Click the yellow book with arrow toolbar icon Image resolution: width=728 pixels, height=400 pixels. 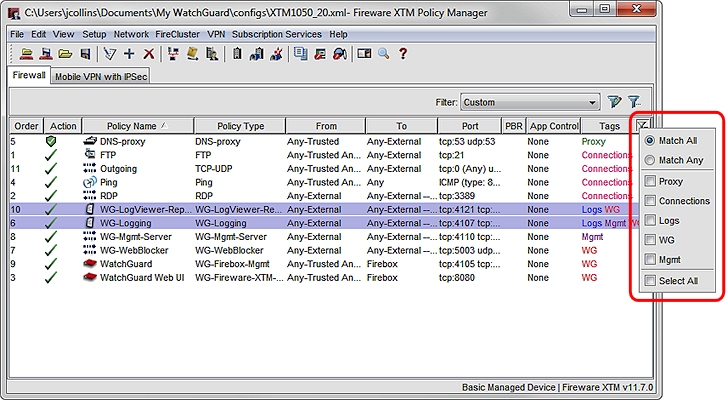pos(193,54)
